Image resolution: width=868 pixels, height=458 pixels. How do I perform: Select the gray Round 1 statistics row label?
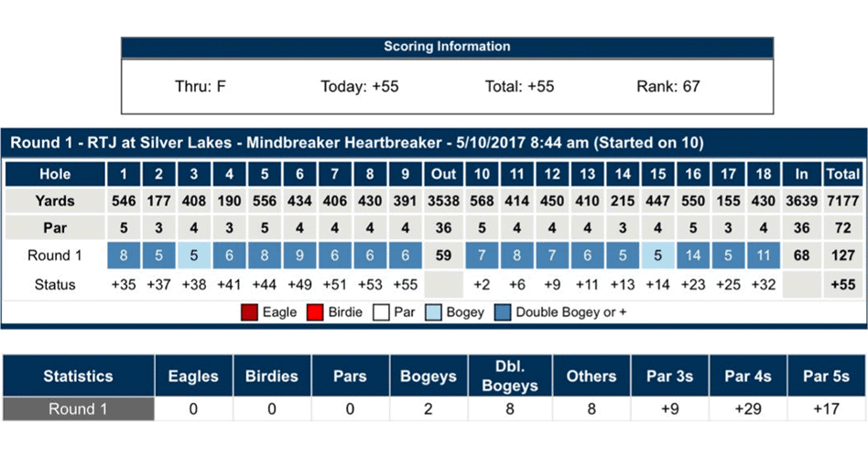(79, 409)
